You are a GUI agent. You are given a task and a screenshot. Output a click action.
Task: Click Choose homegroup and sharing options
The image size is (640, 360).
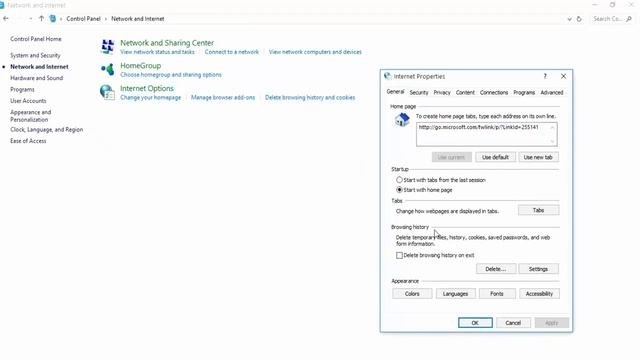171,75
